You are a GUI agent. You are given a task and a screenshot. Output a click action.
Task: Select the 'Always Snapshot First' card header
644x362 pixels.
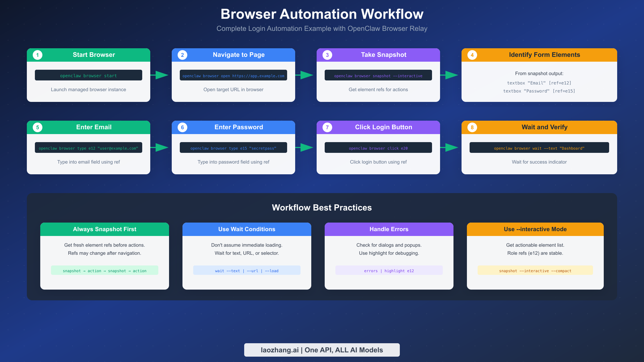tap(104, 229)
